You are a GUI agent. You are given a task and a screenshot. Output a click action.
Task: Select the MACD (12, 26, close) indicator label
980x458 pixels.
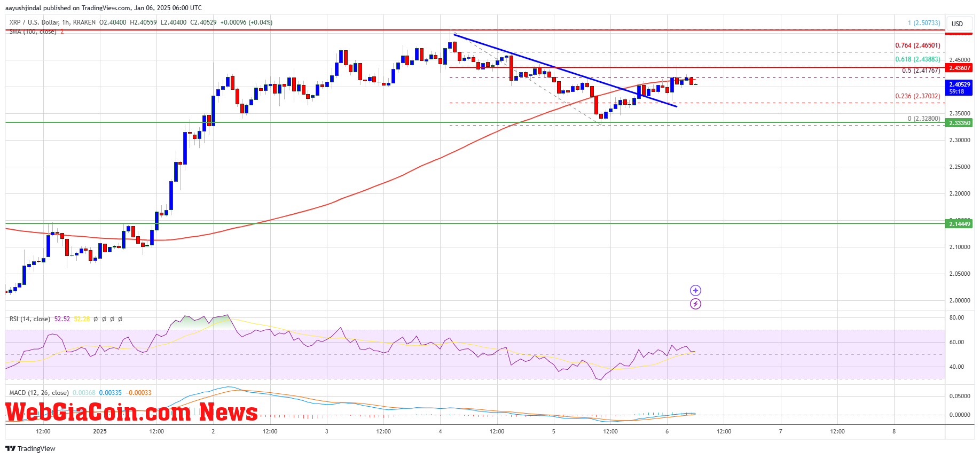(x=39, y=393)
